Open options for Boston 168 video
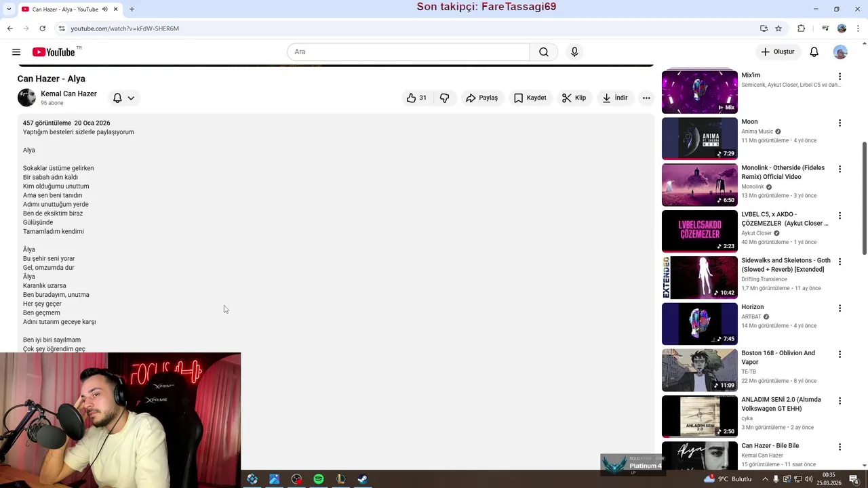The height and width of the screenshot is (488, 868). point(840,354)
